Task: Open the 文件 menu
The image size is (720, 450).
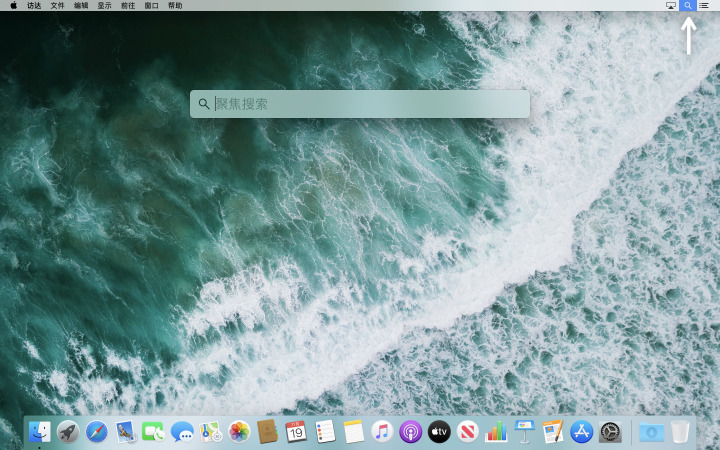Action: 57,6
